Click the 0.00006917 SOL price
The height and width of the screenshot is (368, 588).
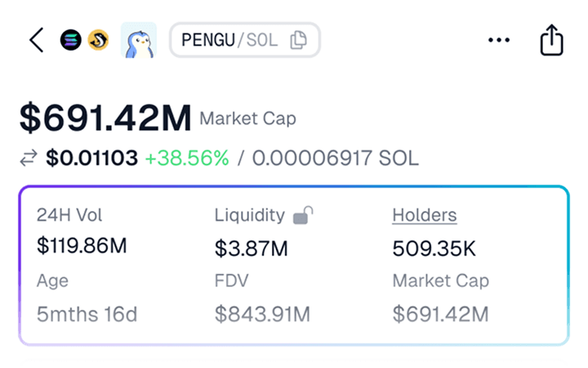336,158
